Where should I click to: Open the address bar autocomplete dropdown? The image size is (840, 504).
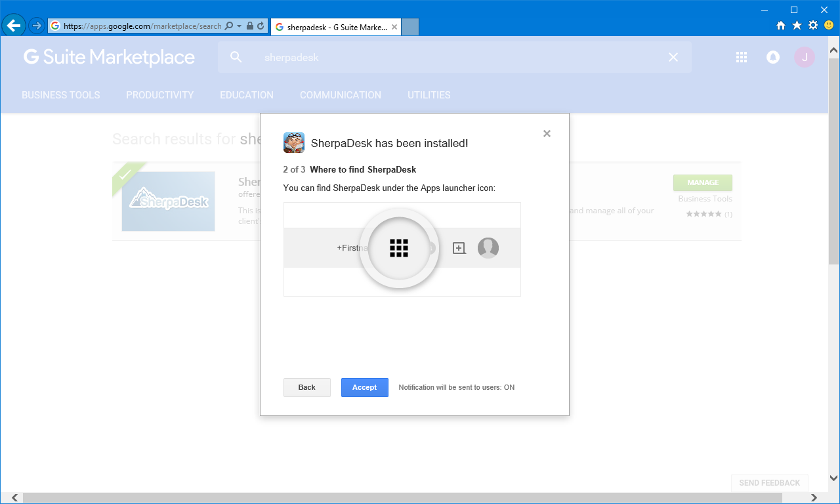(240, 26)
